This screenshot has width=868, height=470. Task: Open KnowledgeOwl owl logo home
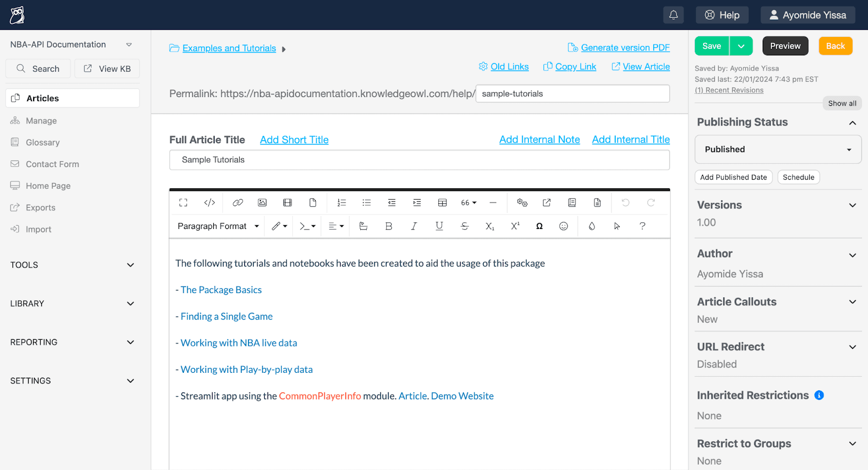[17, 15]
